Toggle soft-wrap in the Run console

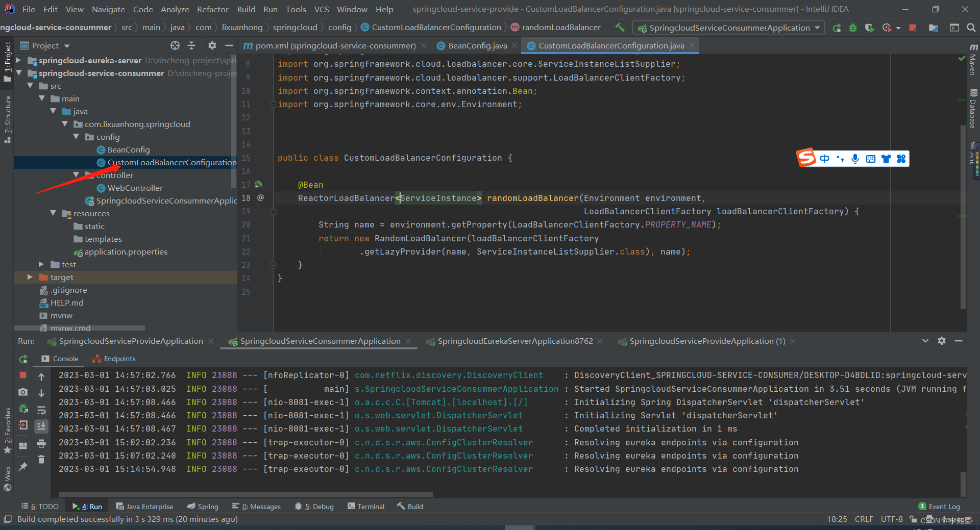click(x=41, y=410)
